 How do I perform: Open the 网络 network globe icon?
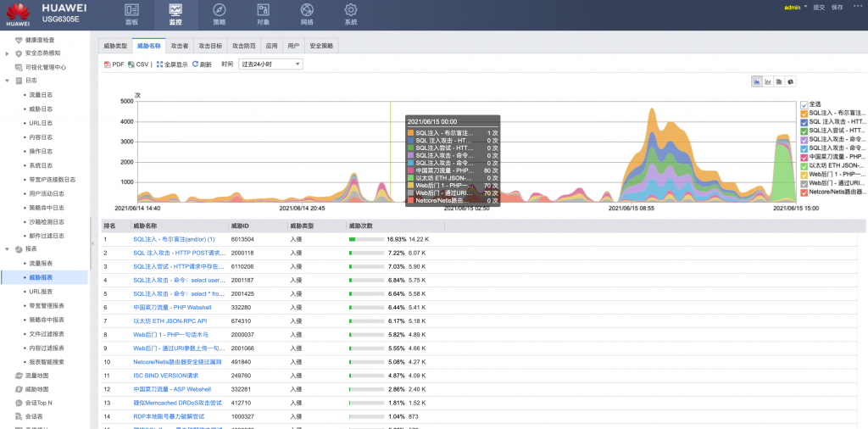(307, 9)
